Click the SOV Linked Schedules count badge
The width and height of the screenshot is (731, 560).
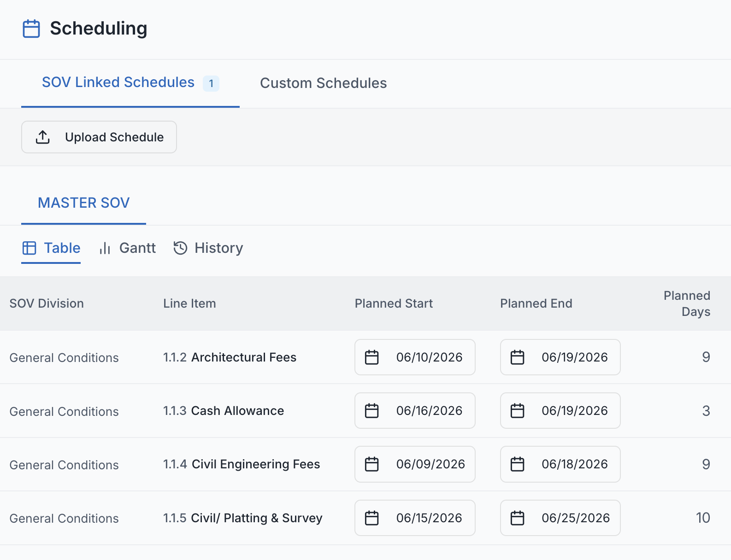(x=211, y=84)
